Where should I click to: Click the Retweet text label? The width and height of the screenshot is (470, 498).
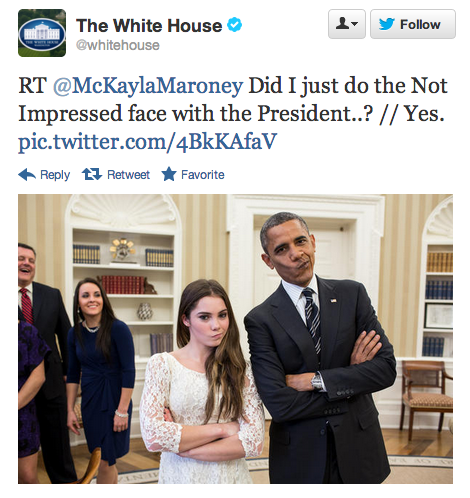point(128,175)
